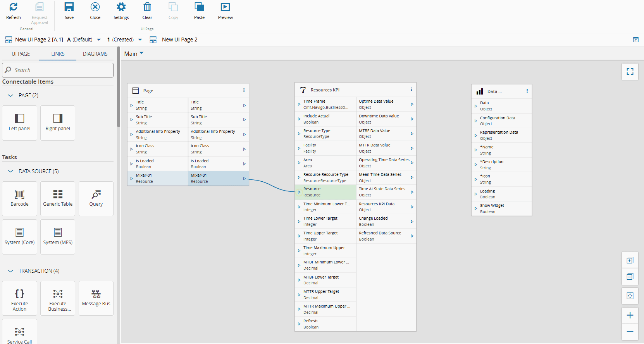644x344 pixels.
Task: Select the Message Bus transaction item
Action: pyautogui.click(x=96, y=298)
